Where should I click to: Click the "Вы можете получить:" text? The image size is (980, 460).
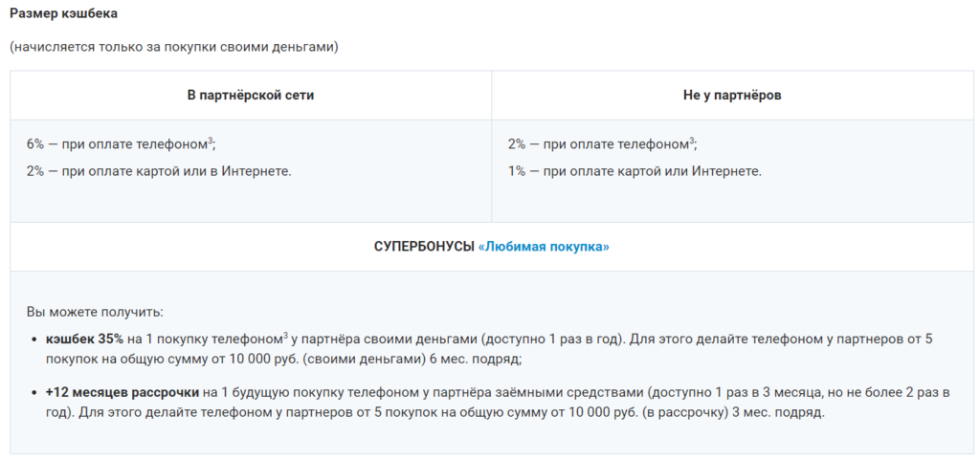(x=95, y=312)
